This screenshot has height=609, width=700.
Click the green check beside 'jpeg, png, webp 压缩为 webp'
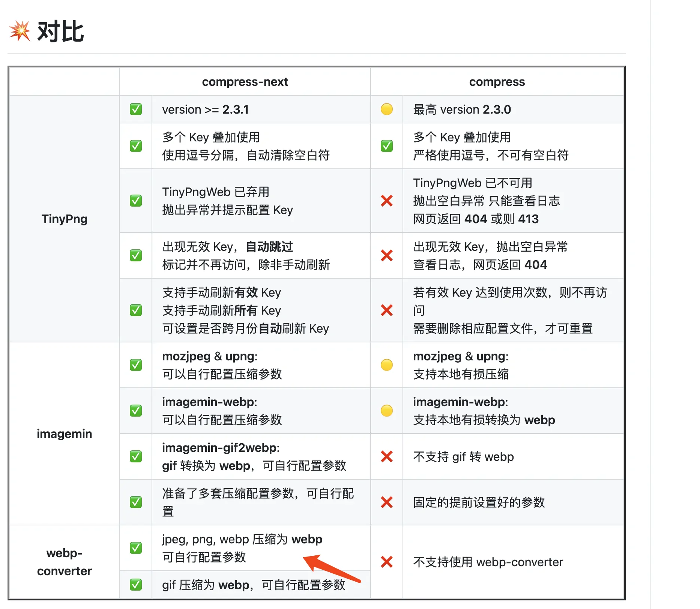click(136, 548)
